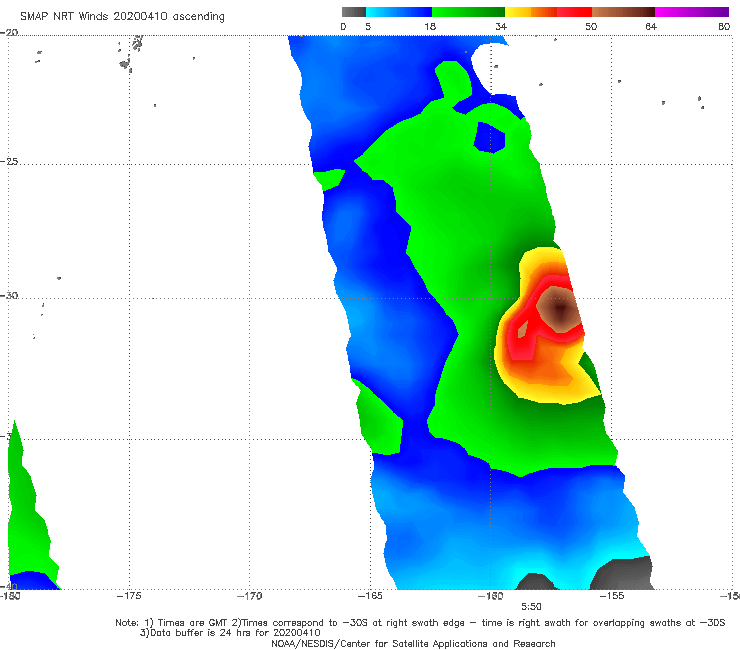The width and height of the screenshot is (740, 650).
Task: Click the "18" color bar scale label
Action: 430,26
